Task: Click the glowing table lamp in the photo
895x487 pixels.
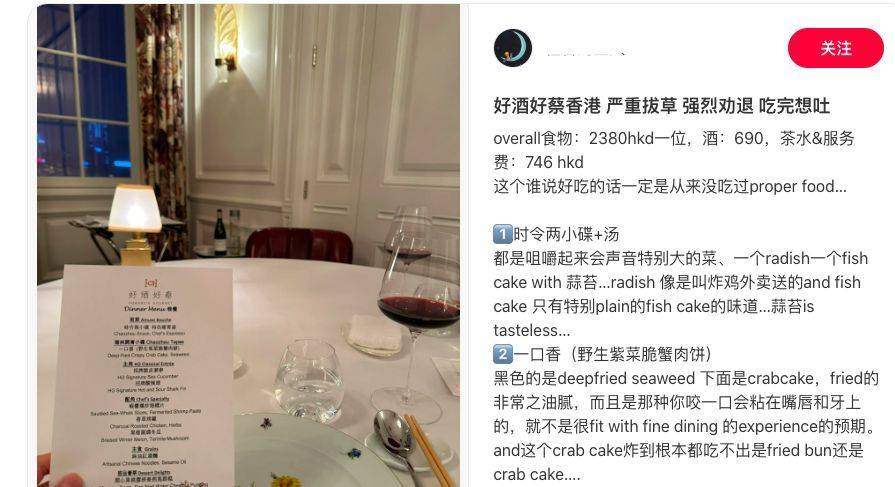Action: point(135,224)
